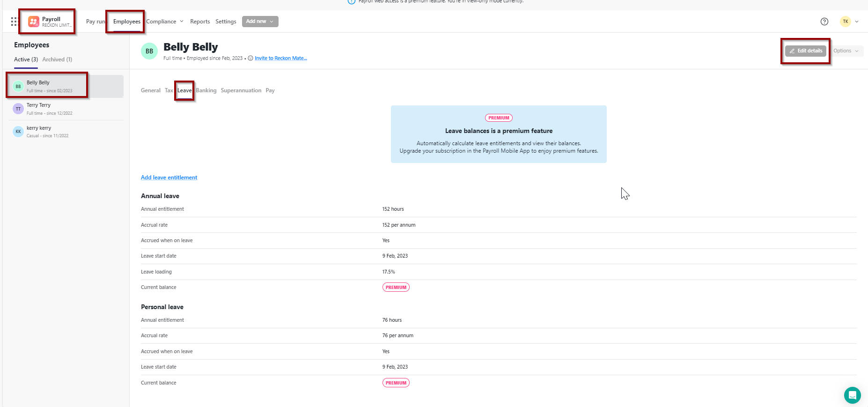
Task: Open the help question mark icon
Action: [824, 22]
